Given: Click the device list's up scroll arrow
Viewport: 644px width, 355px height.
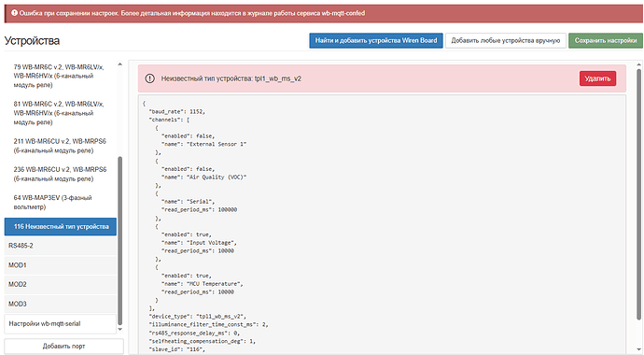Looking at the screenshot, I should pyautogui.click(x=119, y=64).
